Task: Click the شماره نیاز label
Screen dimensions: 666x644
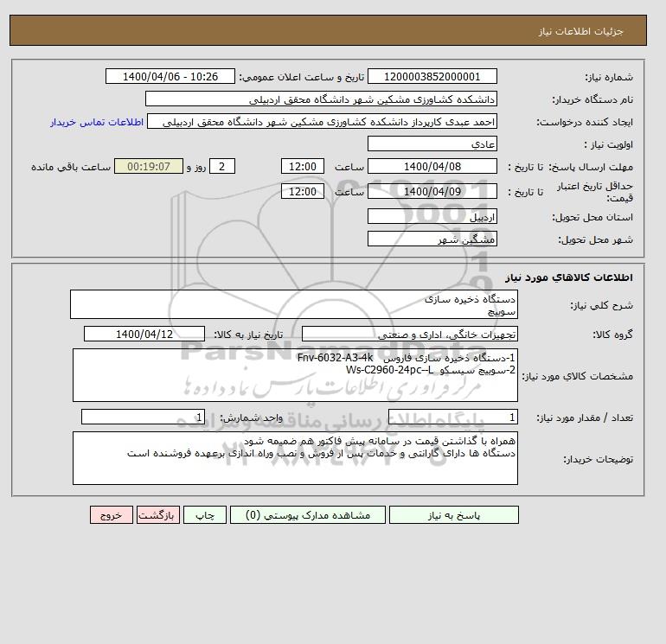Action: [x=609, y=77]
